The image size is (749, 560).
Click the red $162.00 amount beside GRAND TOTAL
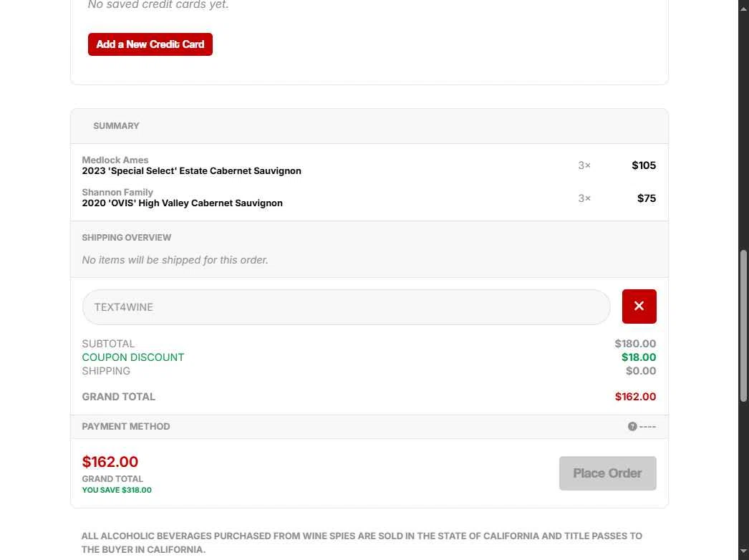(635, 397)
